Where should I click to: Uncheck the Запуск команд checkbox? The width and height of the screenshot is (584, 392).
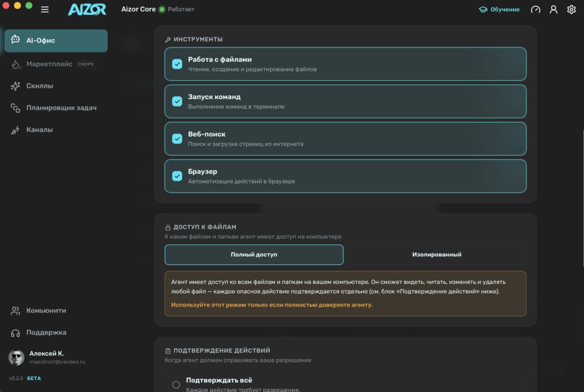pyautogui.click(x=177, y=101)
